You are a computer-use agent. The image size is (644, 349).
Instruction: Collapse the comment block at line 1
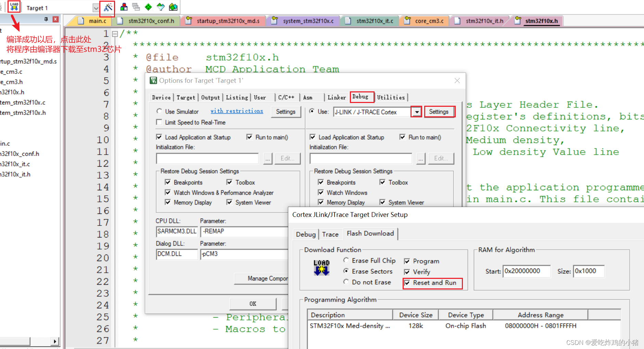[x=115, y=34]
